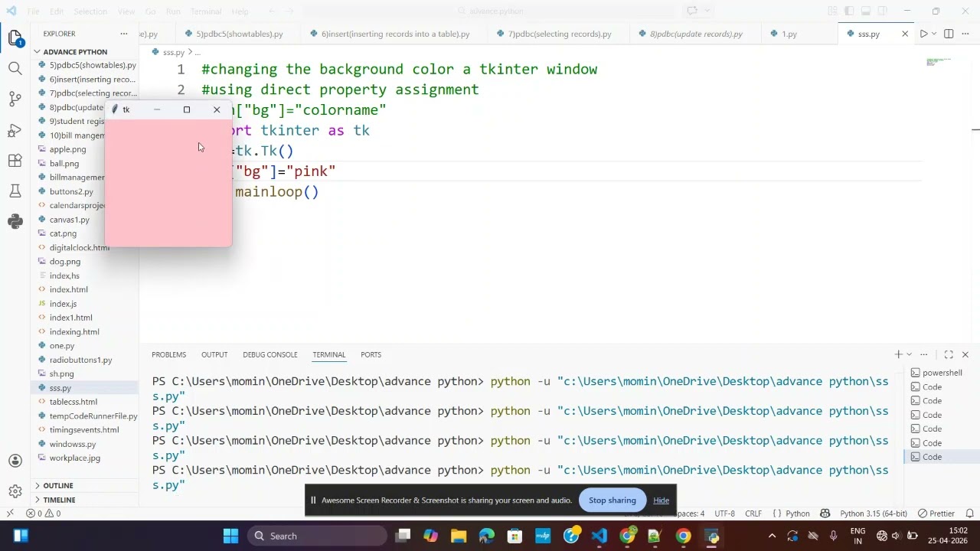This screenshot has width=980, height=551.
Task: Close the sss.py editor tab
Action: coord(905,34)
